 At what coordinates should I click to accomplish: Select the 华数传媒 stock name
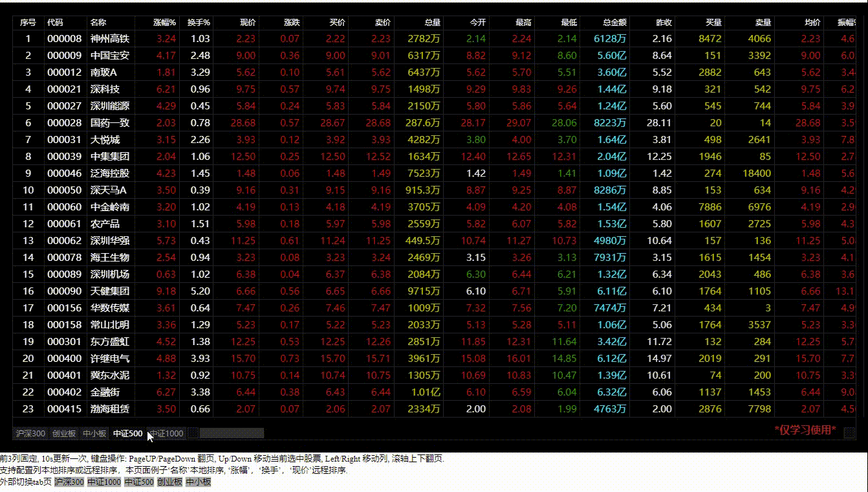(x=110, y=308)
